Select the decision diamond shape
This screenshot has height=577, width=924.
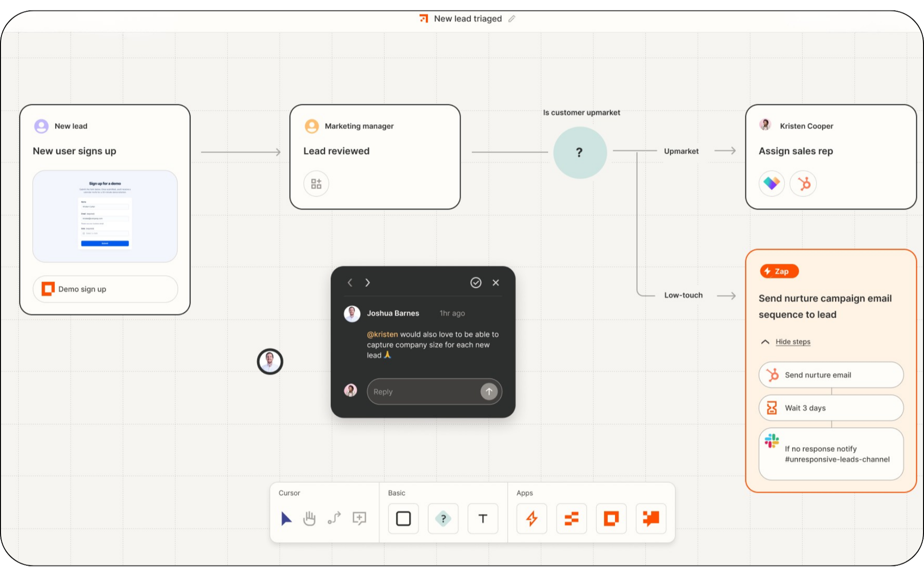pos(443,519)
